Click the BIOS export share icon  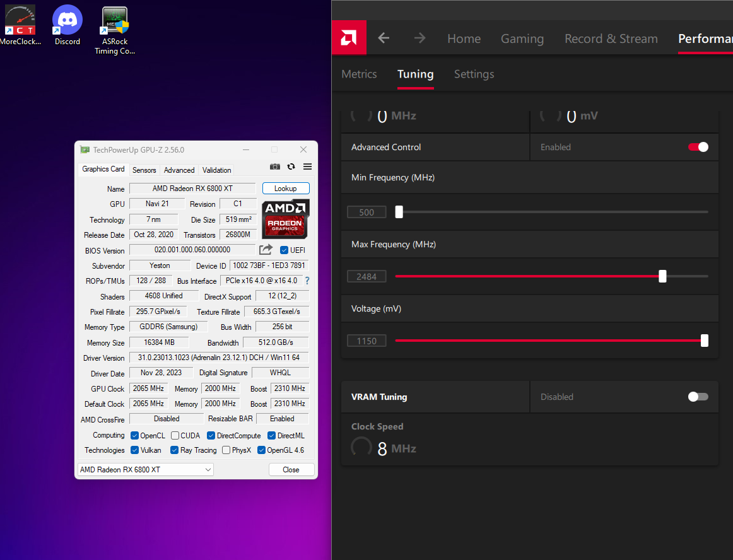click(x=266, y=250)
